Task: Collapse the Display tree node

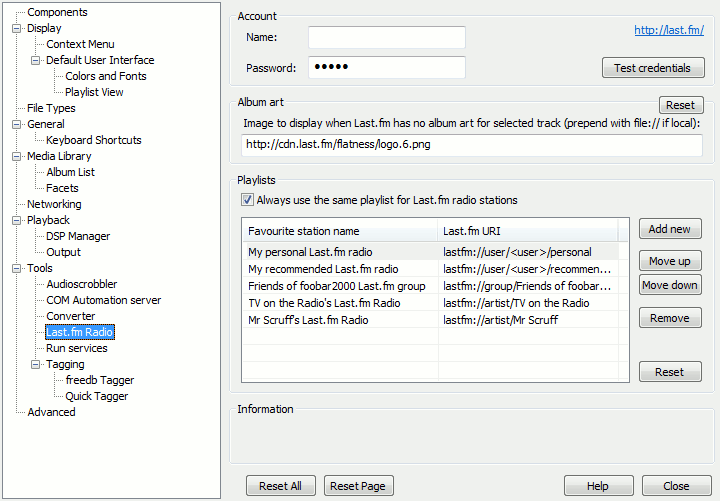Action: [x=17, y=28]
